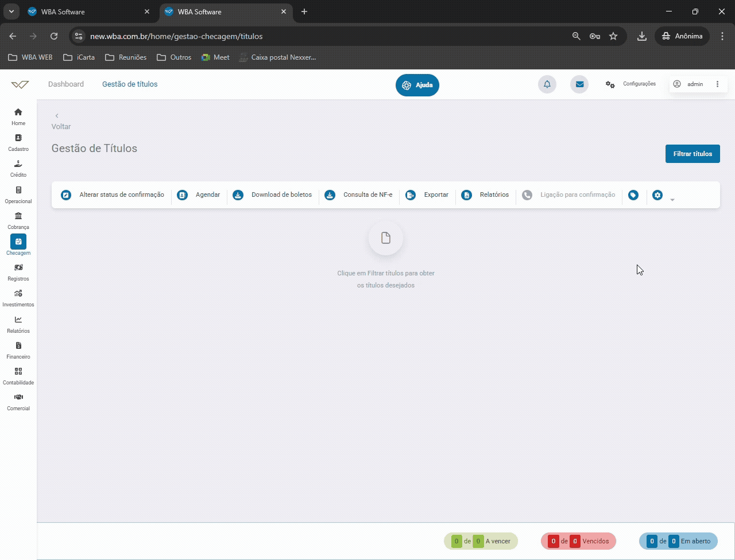Open browser downloads
The image size is (735, 560).
coord(642,36)
